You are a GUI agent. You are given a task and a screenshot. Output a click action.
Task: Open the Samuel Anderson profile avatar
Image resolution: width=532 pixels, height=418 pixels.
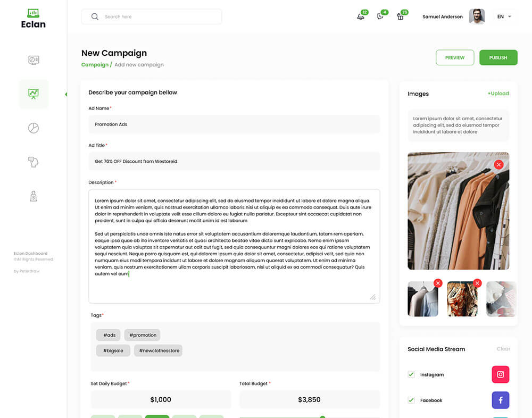[477, 16]
